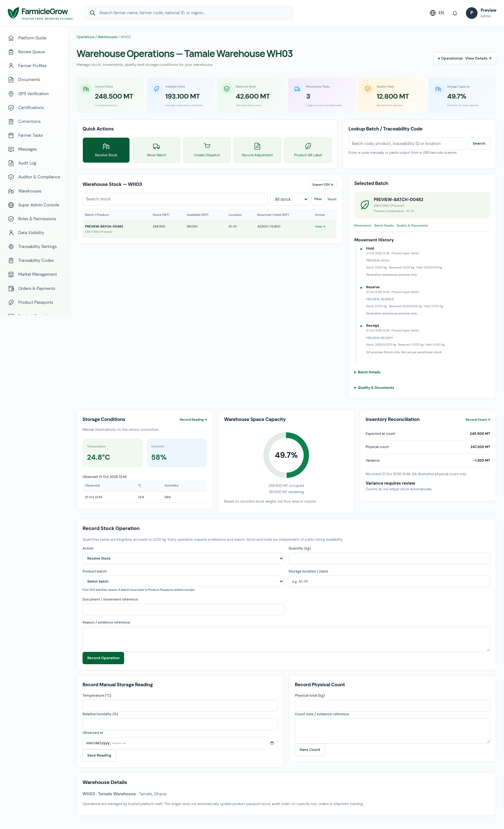Click the notifications bell icon
This screenshot has height=829, width=504.
point(455,13)
